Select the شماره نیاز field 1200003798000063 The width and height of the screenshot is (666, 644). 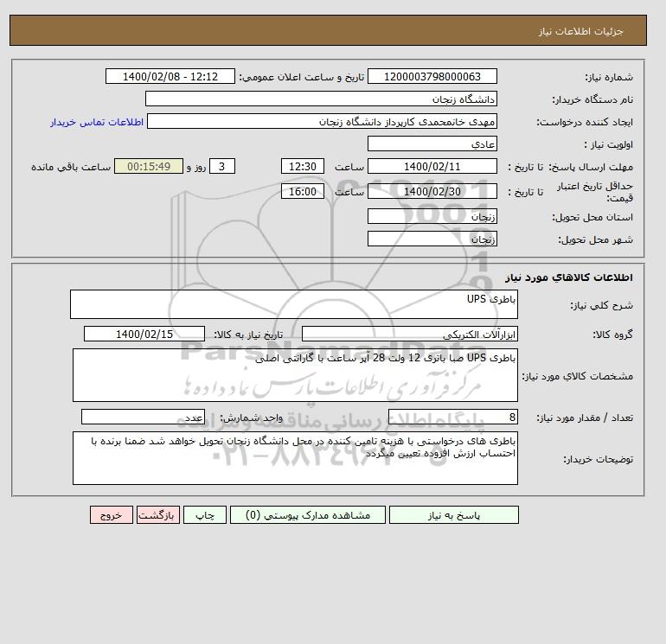click(432, 76)
